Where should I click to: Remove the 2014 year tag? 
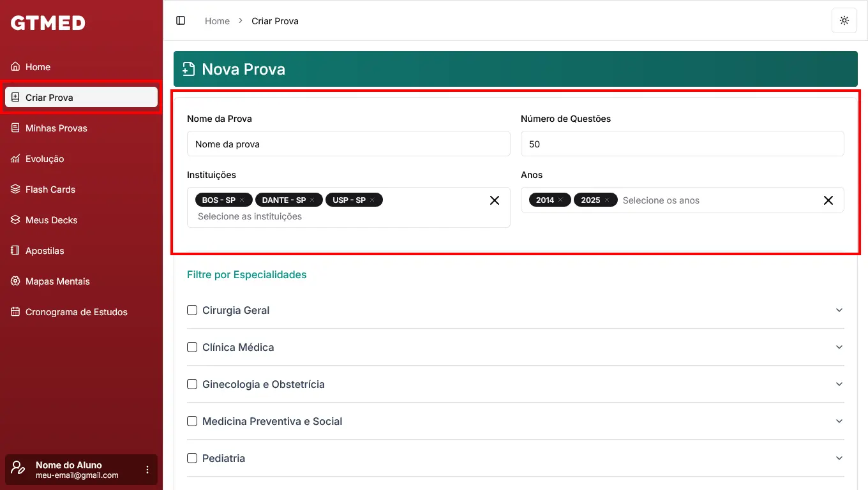560,200
